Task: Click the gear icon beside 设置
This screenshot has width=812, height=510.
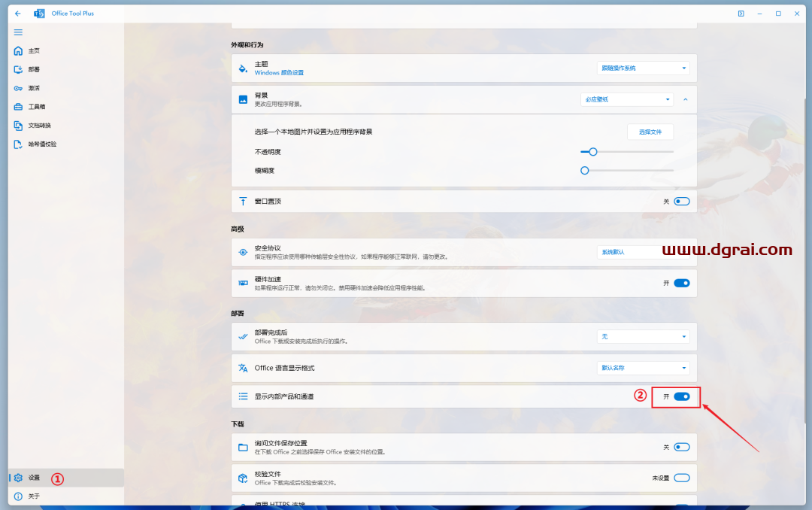Action: tap(18, 478)
